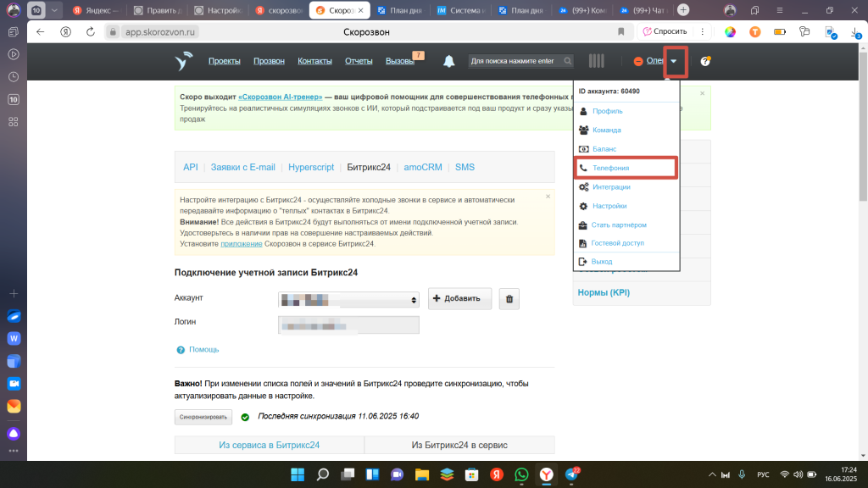The image size is (868, 488).
Task: Switch to the Hyperscript tab
Action: tap(311, 167)
